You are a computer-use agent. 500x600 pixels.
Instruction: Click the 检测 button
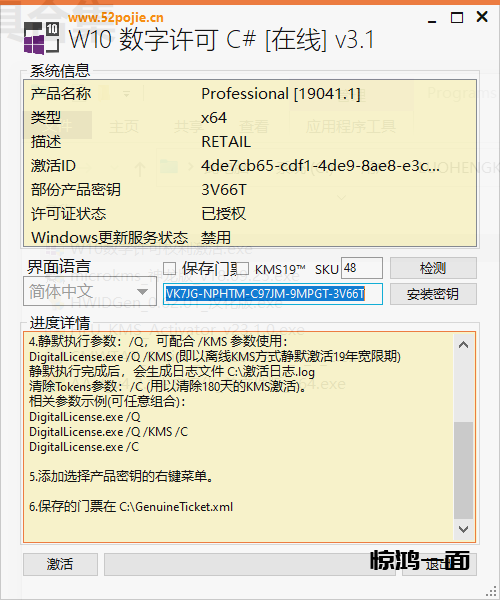433,268
